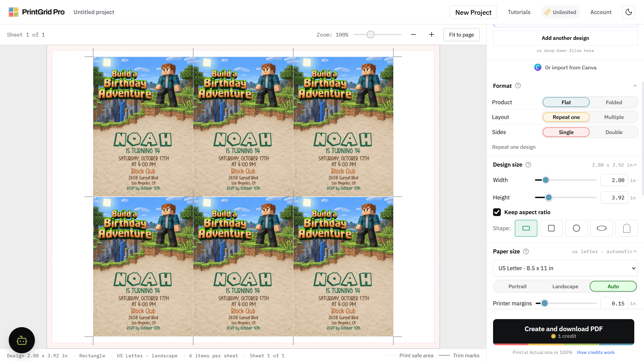Click the New Project button
Image resolution: width=644 pixels, height=362 pixels.
tap(473, 12)
